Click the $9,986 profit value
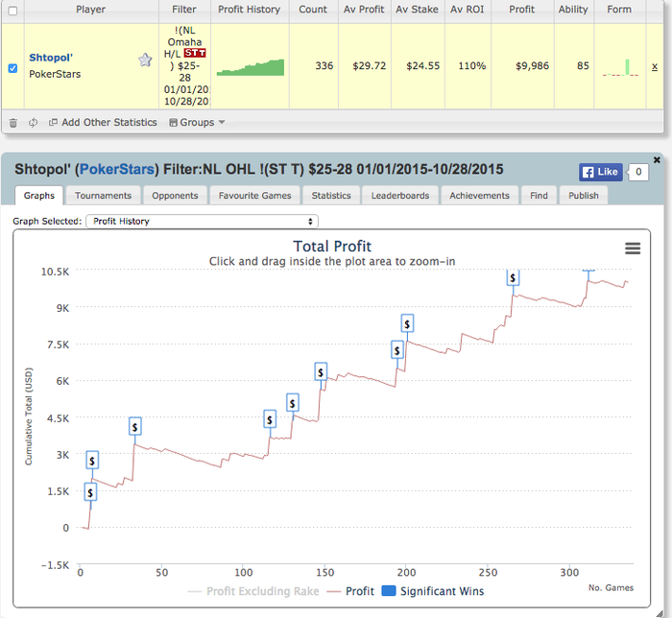The width and height of the screenshot is (672, 618). (x=532, y=65)
